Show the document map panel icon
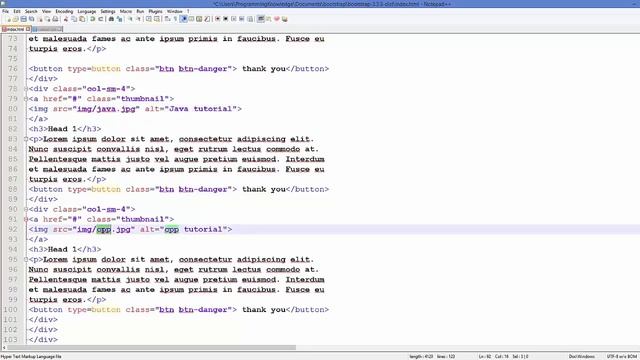Screen dimensions: 640x360 coord(199,19)
